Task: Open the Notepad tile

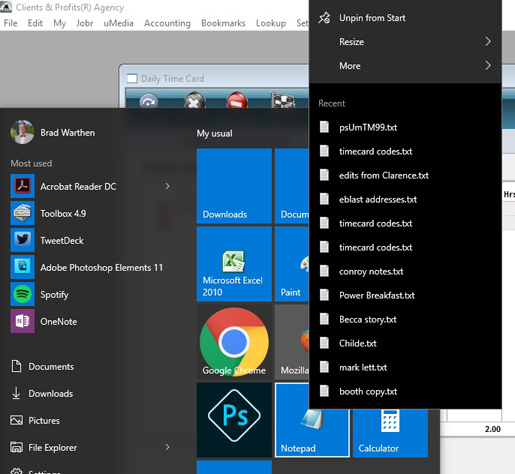Action: 312,433
